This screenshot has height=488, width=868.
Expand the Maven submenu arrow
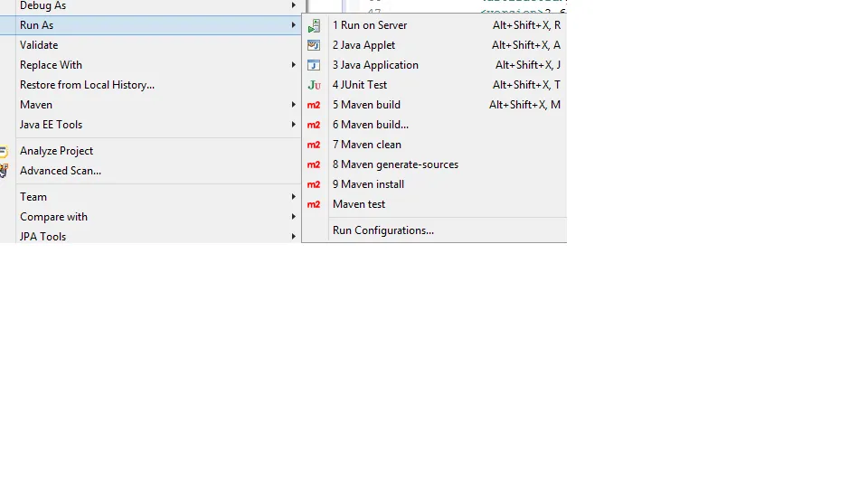click(x=293, y=105)
